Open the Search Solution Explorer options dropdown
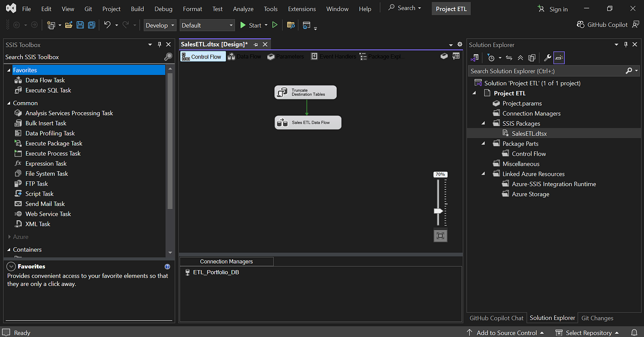This screenshot has height=337, width=644. (637, 71)
